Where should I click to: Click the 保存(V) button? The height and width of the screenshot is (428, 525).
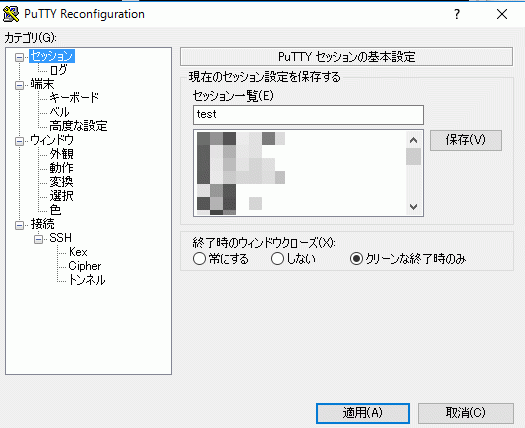[x=466, y=140]
